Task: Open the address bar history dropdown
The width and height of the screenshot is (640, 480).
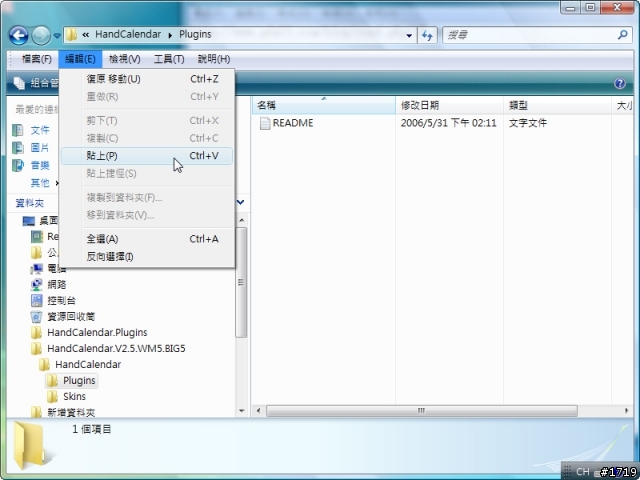Action: point(409,36)
